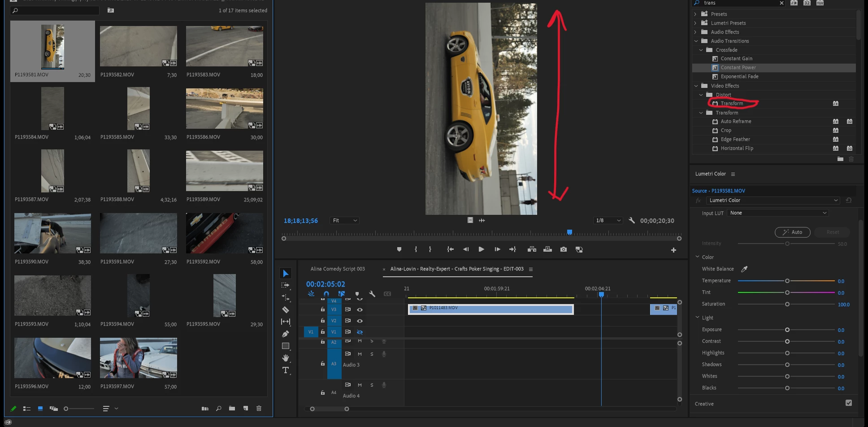Open timeline display settings wrench
868x427 pixels.
[x=372, y=294]
